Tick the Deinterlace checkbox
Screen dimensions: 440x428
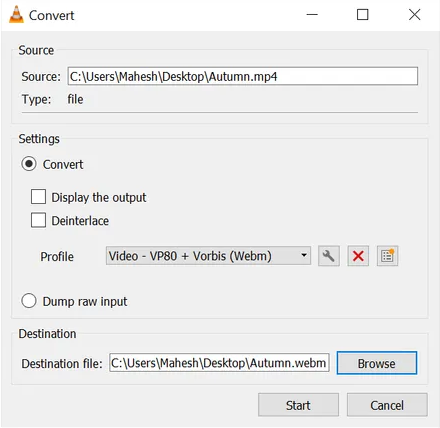[38, 220]
